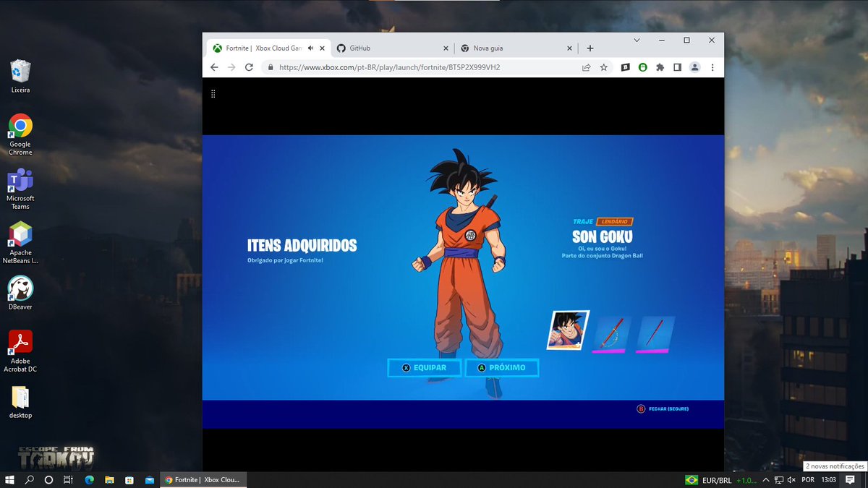
Task: Open the network icon in the tray
Action: click(778, 480)
